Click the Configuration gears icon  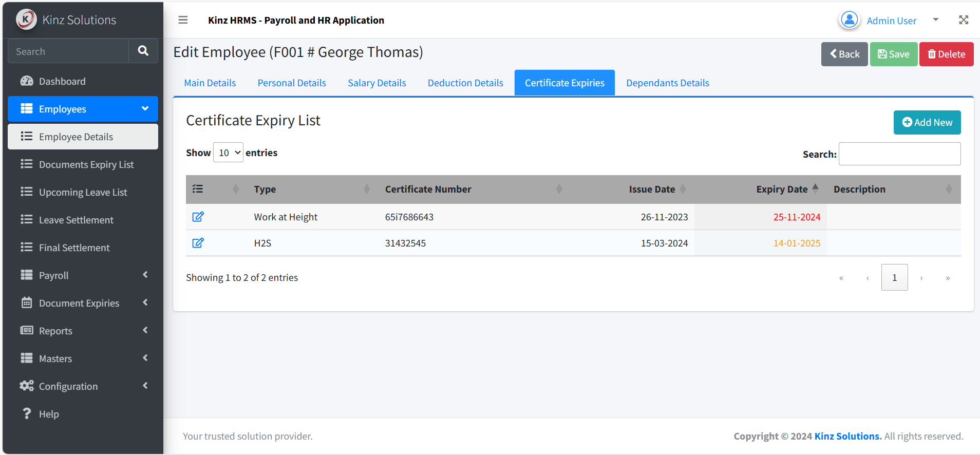point(27,386)
